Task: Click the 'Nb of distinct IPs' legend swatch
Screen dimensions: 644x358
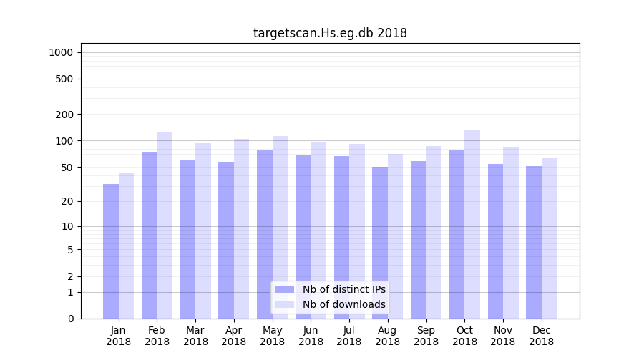Action: (284, 289)
